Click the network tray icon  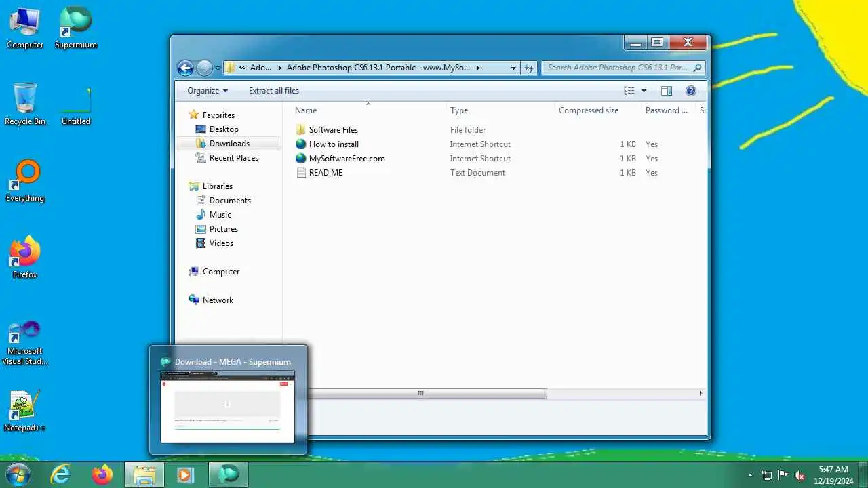[x=767, y=475]
